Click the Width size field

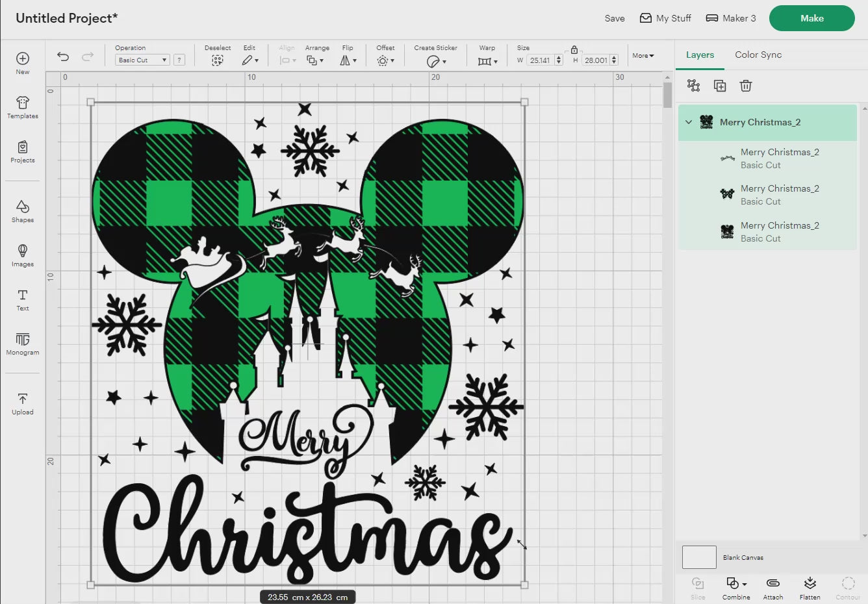[541, 60]
